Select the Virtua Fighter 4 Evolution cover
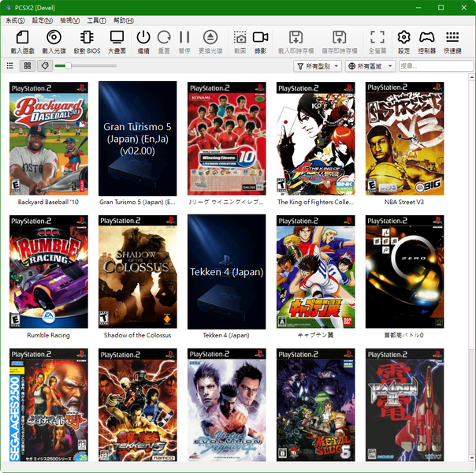Screen dimensions: 476x473 227,405
